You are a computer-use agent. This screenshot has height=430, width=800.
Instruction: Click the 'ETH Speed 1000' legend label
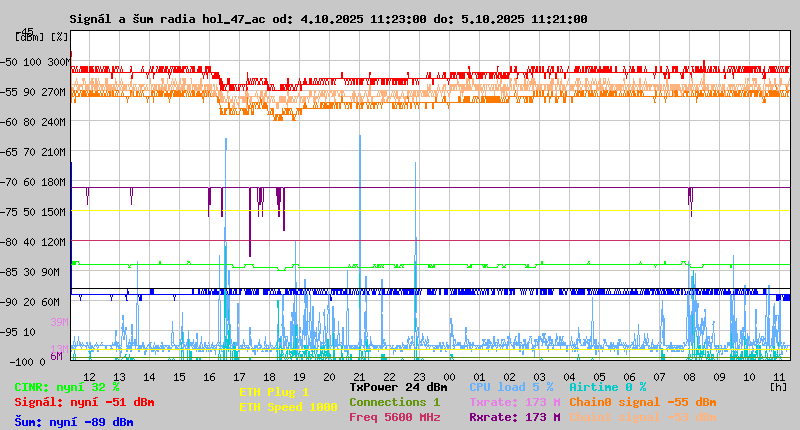[288, 407]
